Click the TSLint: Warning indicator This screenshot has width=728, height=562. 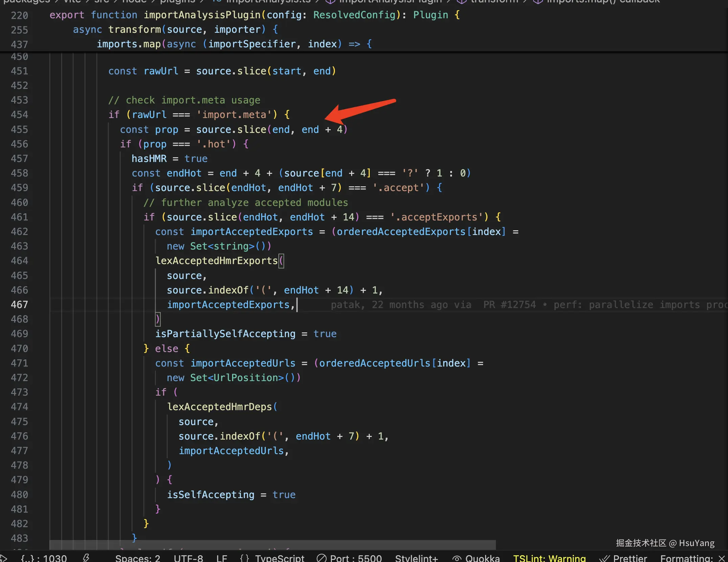(x=549, y=558)
